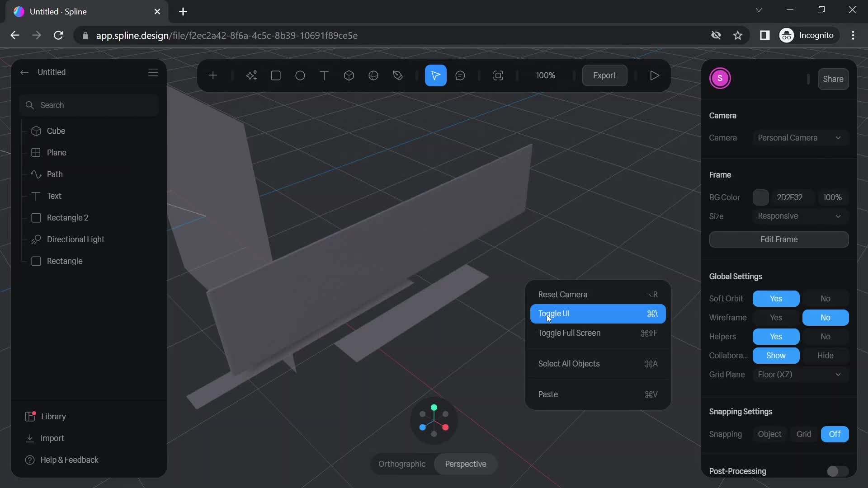
Task: Choose Paste from context menu
Action: pos(598,394)
